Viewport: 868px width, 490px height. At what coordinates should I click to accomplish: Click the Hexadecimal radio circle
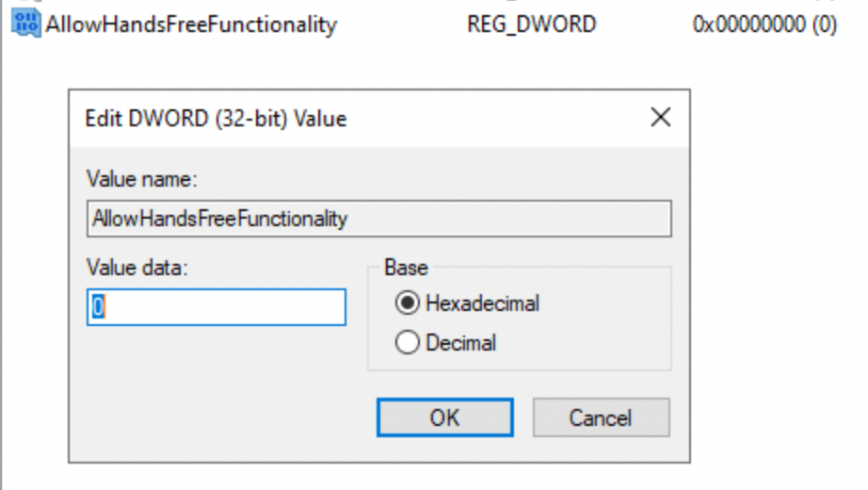tap(408, 304)
